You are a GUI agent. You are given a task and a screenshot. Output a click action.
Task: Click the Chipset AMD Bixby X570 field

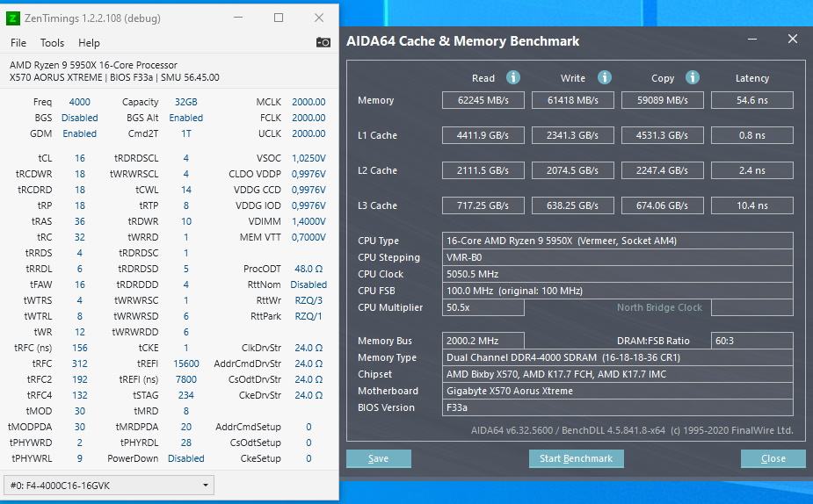(x=618, y=374)
